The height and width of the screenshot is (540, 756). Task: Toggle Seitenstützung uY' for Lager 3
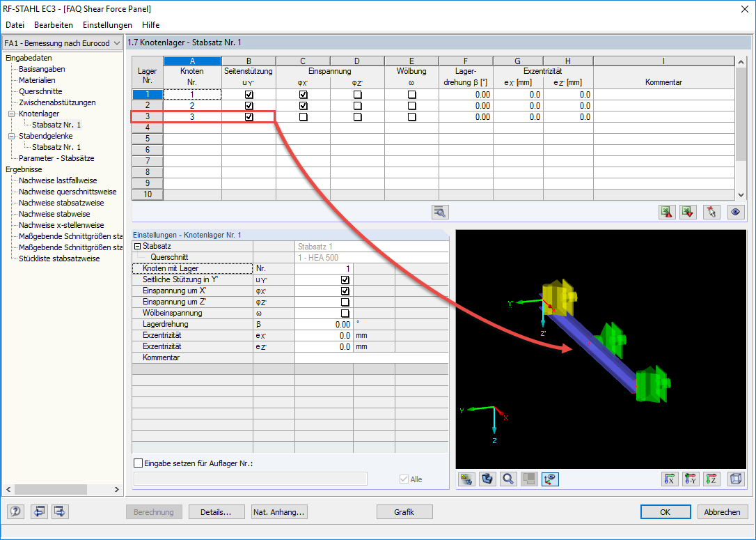(249, 116)
